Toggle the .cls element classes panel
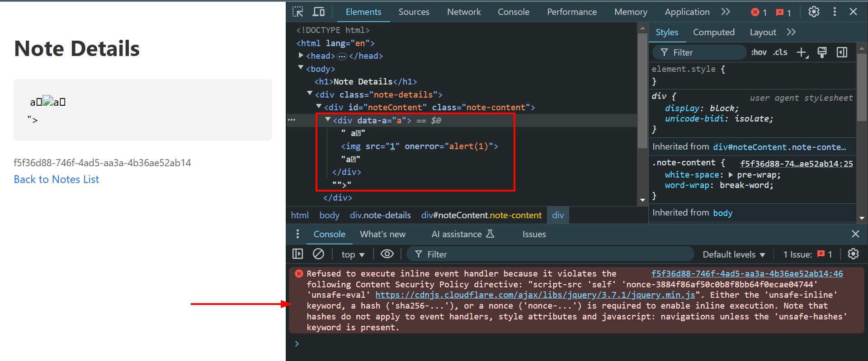The image size is (868, 361). [780, 52]
